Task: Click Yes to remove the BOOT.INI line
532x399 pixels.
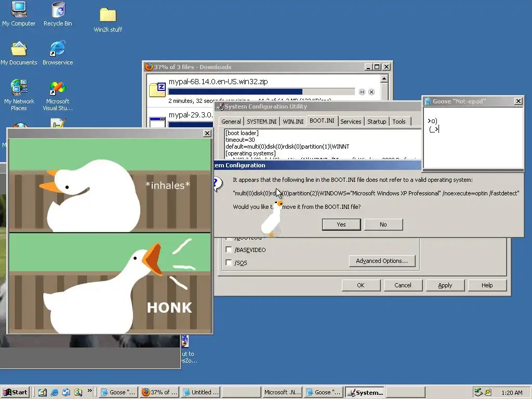Action: pyautogui.click(x=341, y=224)
